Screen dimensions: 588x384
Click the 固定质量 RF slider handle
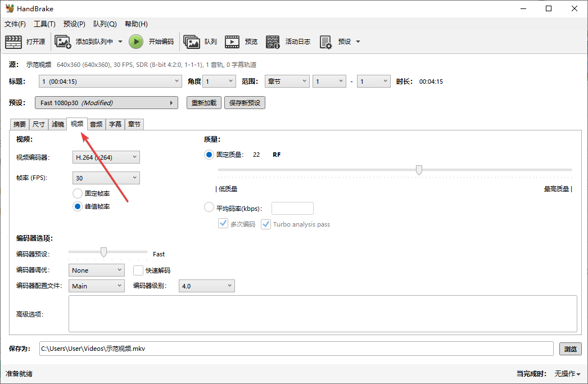[x=419, y=169]
